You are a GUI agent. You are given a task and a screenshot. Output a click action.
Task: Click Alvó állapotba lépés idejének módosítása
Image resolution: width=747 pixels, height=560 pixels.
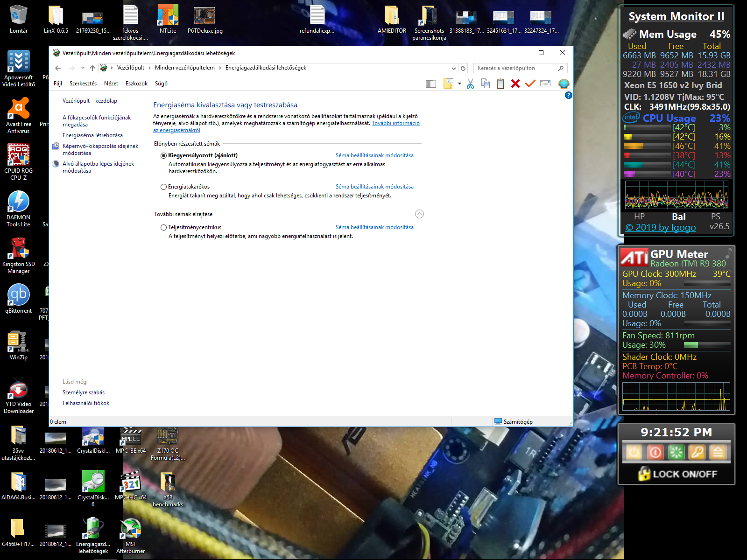tap(98, 167)
